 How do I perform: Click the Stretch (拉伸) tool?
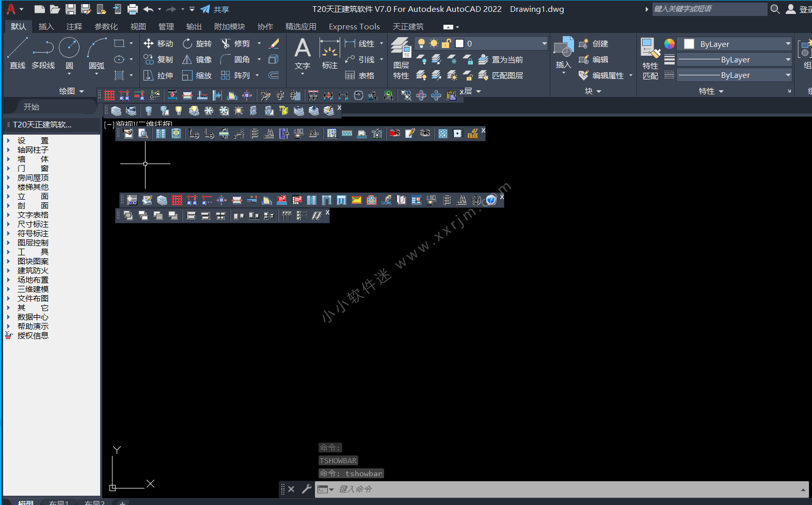coord(158,75)
